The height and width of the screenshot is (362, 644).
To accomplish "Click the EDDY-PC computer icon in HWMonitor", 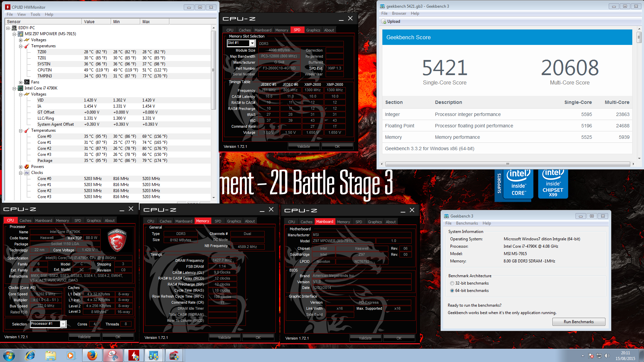I will click(x=14, y=28).
